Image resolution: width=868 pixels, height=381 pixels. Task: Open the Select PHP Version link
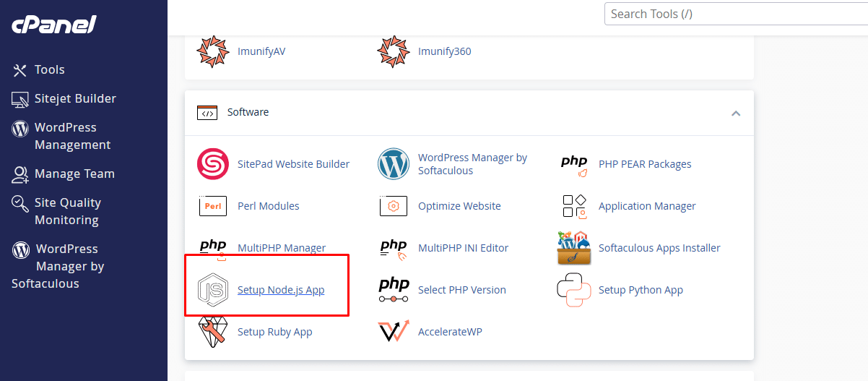point(462,290)
